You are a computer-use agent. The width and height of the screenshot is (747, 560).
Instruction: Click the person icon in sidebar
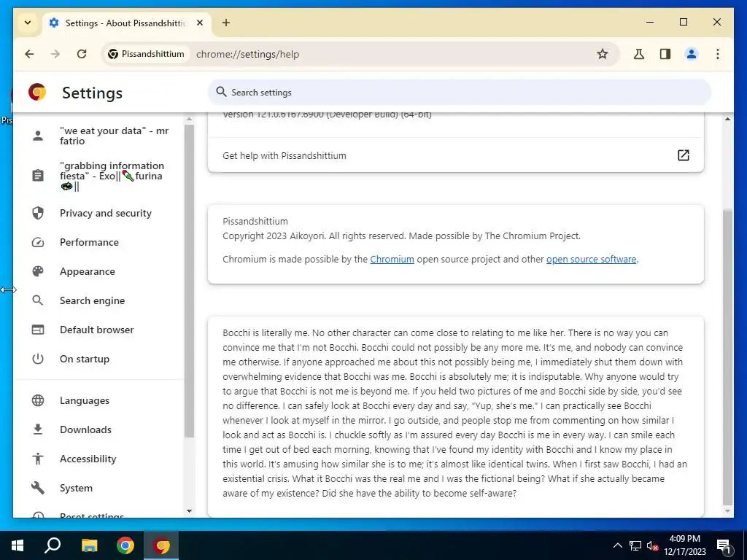38,136
